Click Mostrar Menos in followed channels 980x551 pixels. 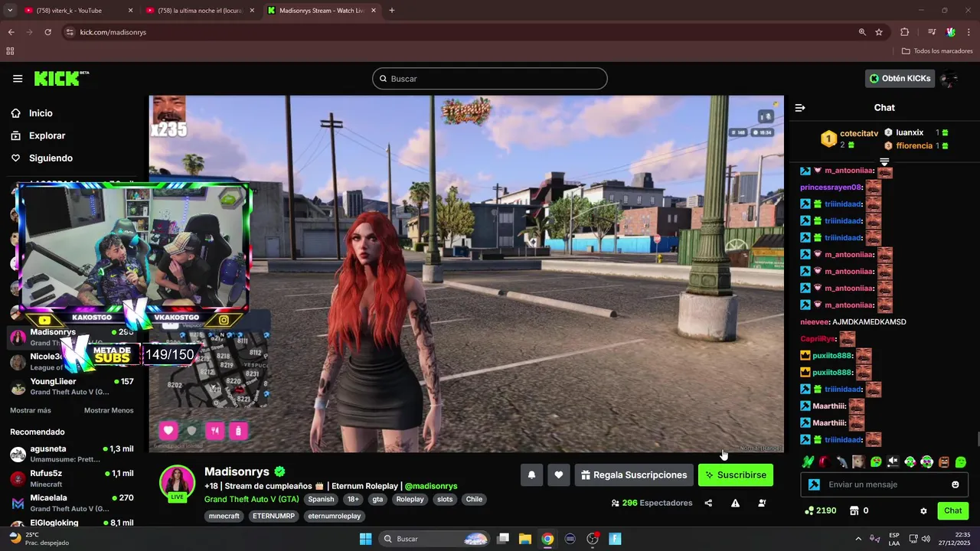pos(109,410)
